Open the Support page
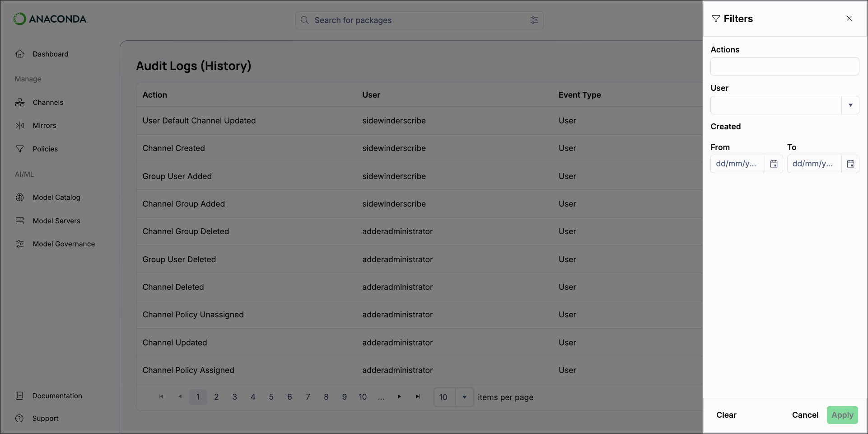868x434 pixels. click(x=45, y=418)
